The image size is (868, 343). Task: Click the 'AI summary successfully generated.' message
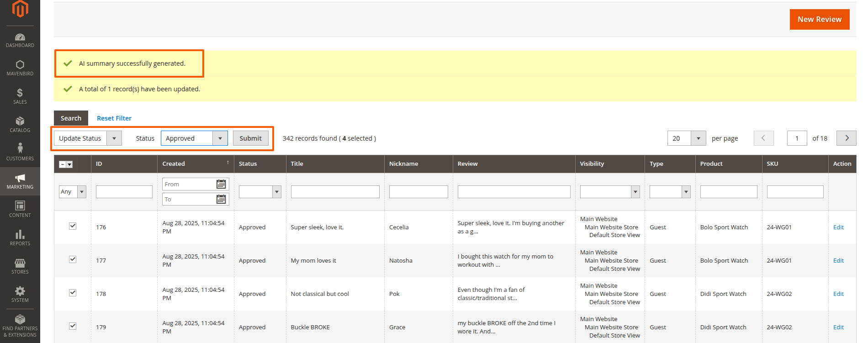(x=132, y=63)
